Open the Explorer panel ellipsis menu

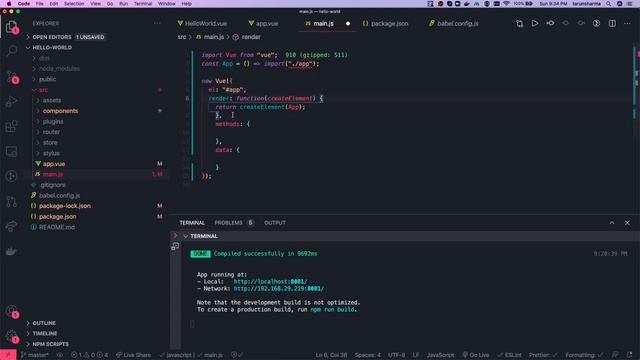click(158, 24)
